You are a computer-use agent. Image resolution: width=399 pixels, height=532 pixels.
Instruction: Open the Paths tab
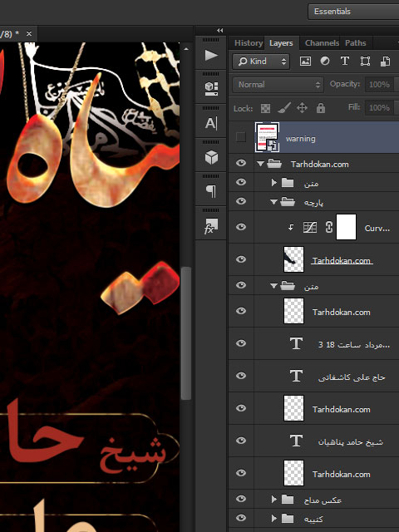pos(355,43)
